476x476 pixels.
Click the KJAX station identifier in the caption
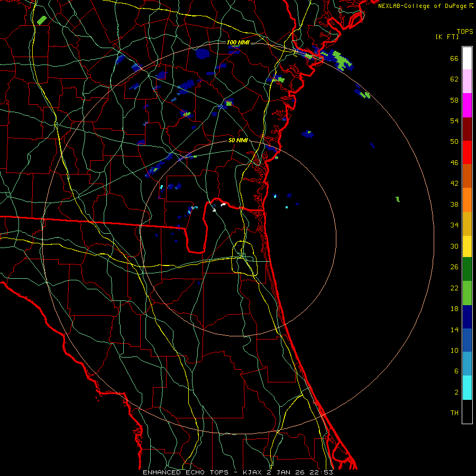[x=254, y=472]
